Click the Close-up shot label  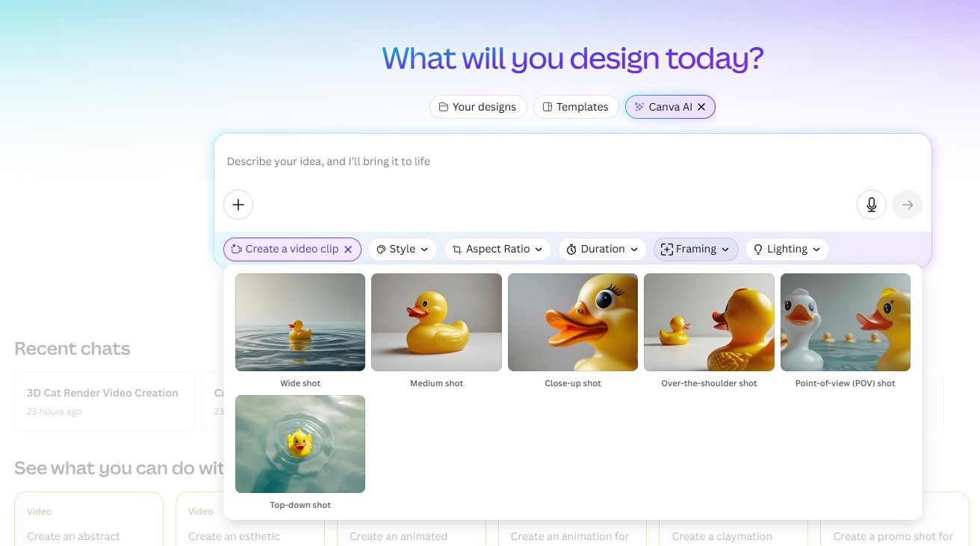tap(573, 383)
